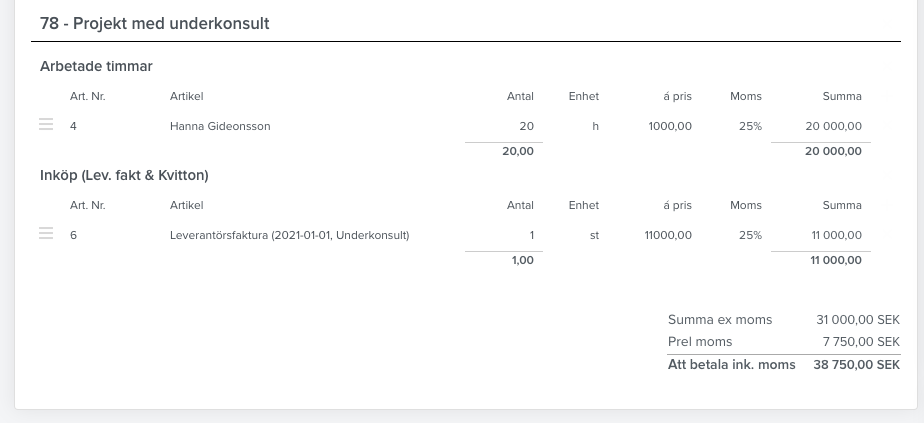The image size is (924, 423).
Task: Click the '78 - Projekt med underkonsult' heading
Action: [x=154, y=24]
